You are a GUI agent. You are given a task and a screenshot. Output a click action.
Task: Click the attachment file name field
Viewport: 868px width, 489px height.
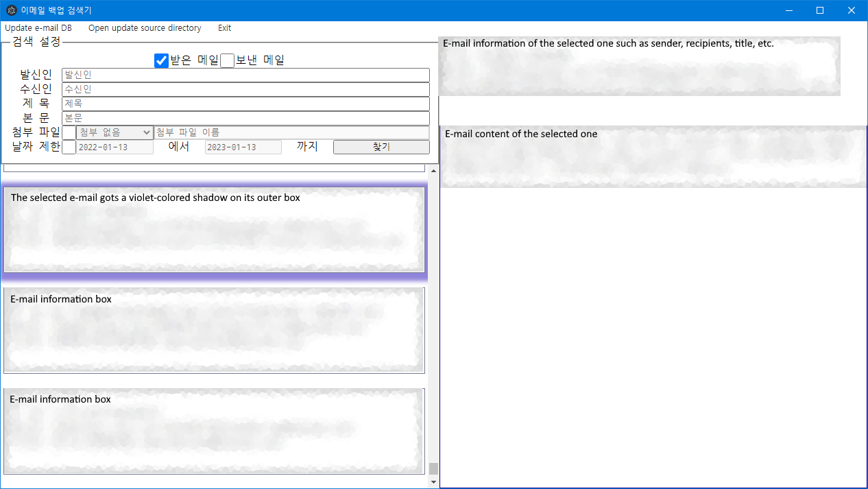click(293, 132)
